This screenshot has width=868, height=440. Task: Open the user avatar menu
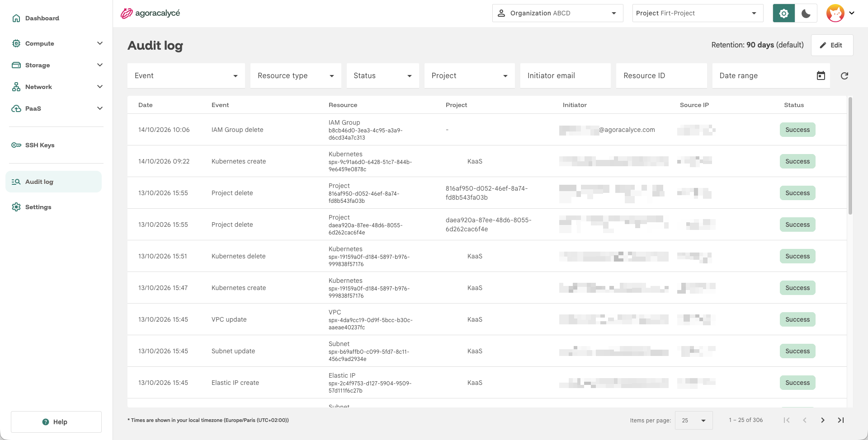pyautogui.click(x=840, y=13)
